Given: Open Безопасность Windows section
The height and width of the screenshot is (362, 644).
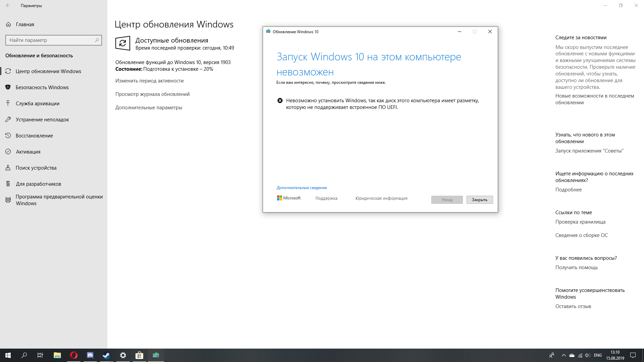Looking at the screenshot, I should pyautogui.click(x=54, y=87).
